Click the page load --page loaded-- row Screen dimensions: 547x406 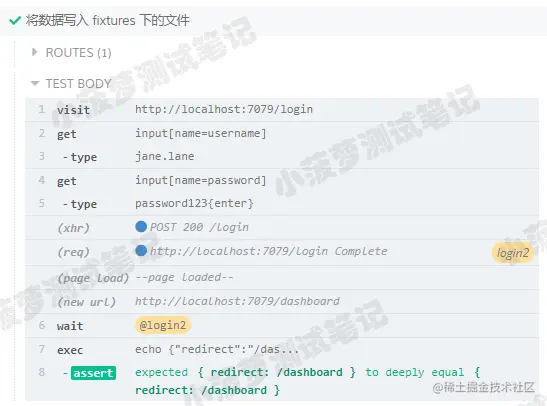click(282, 278)
